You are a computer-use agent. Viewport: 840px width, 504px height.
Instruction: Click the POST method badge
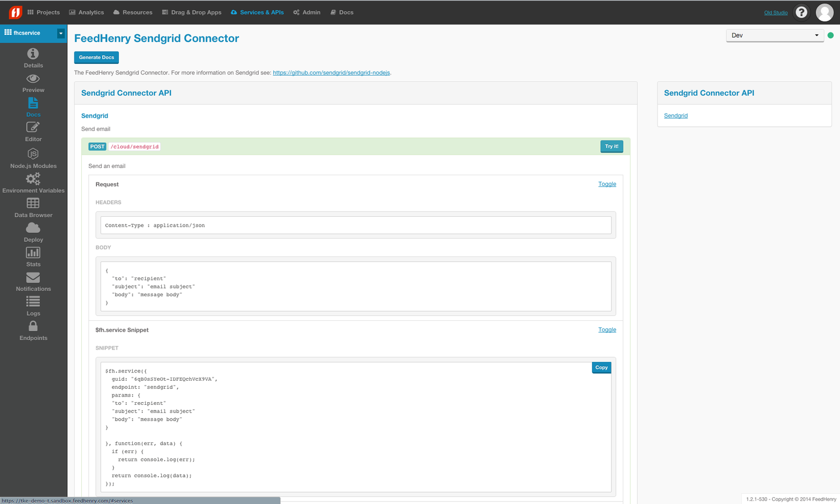click(x=97, y=147)
